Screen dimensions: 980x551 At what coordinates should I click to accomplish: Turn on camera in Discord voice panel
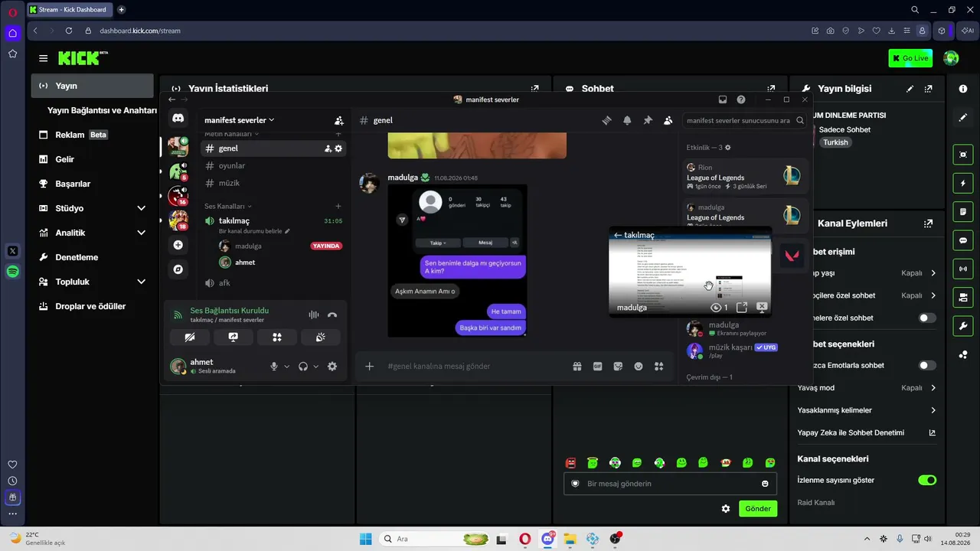tap(190, 337)
